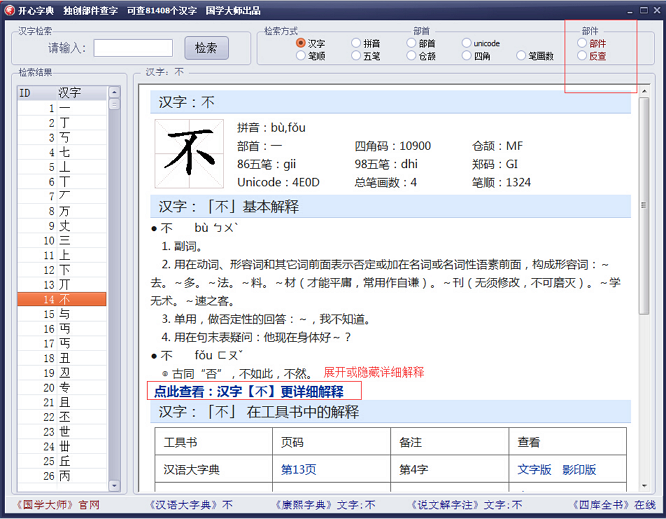
Task: Select result row 12 下
Action: click(x=62, y=270)
